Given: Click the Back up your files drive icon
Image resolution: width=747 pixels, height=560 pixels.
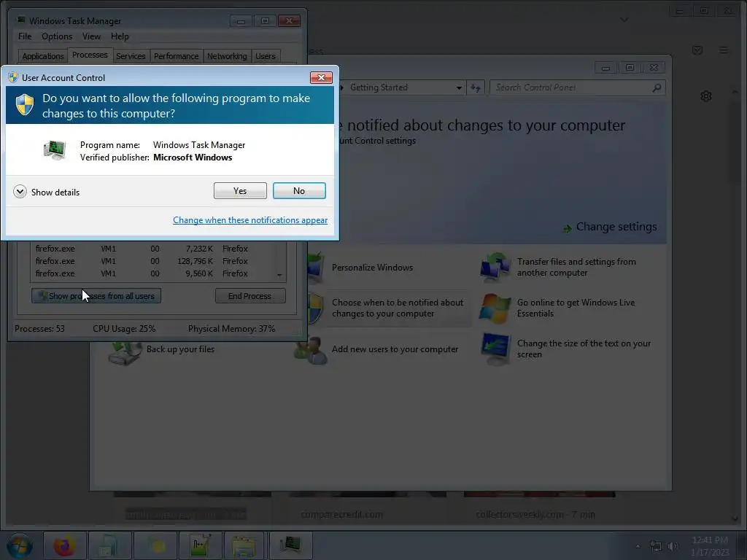Looking at the screenshot, I should click(125, 353).
